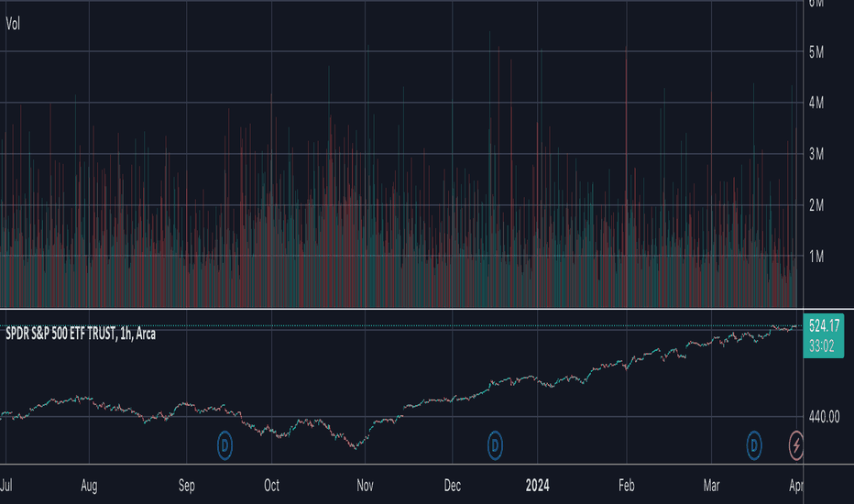Click the 2M volume scale label
Viewport: 854px width, 504px height.
pyautogui.click(x=816, y=205)
